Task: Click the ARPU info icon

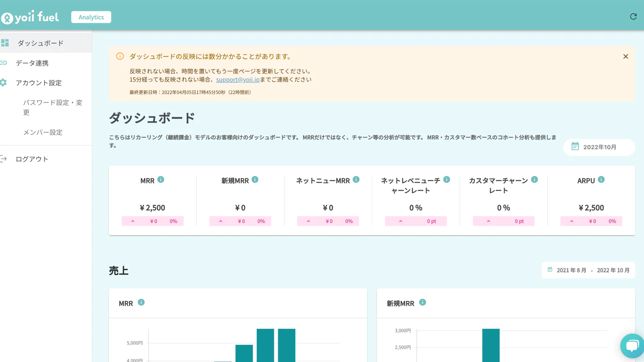Action: (601, 180)
